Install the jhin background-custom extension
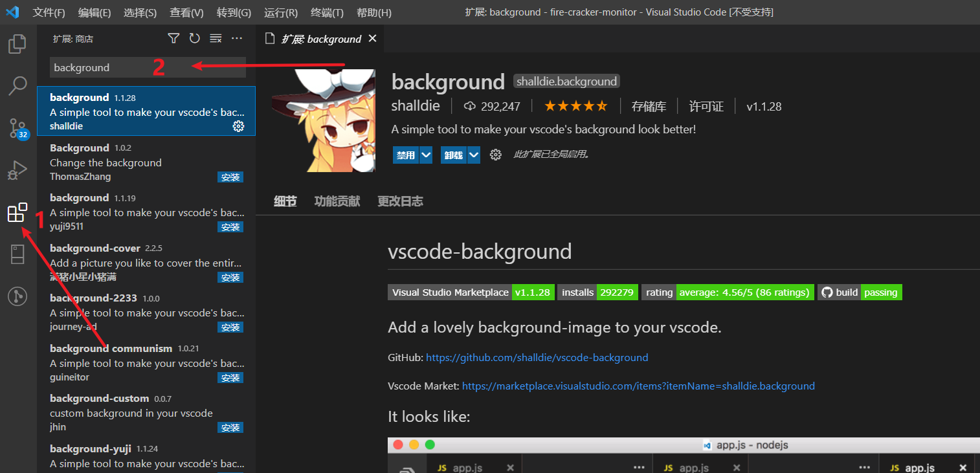The width and height of the screenshot is (980, 473). click(230, 428)
